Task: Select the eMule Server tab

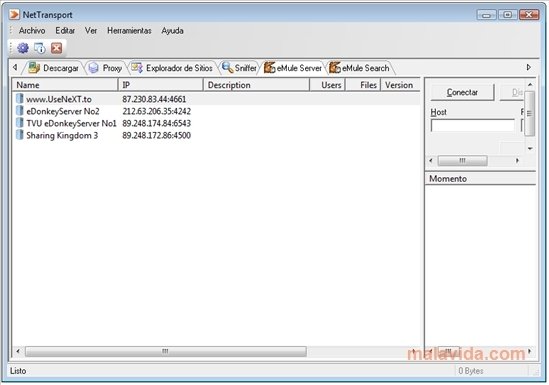Action: click(x=293, y=68)
